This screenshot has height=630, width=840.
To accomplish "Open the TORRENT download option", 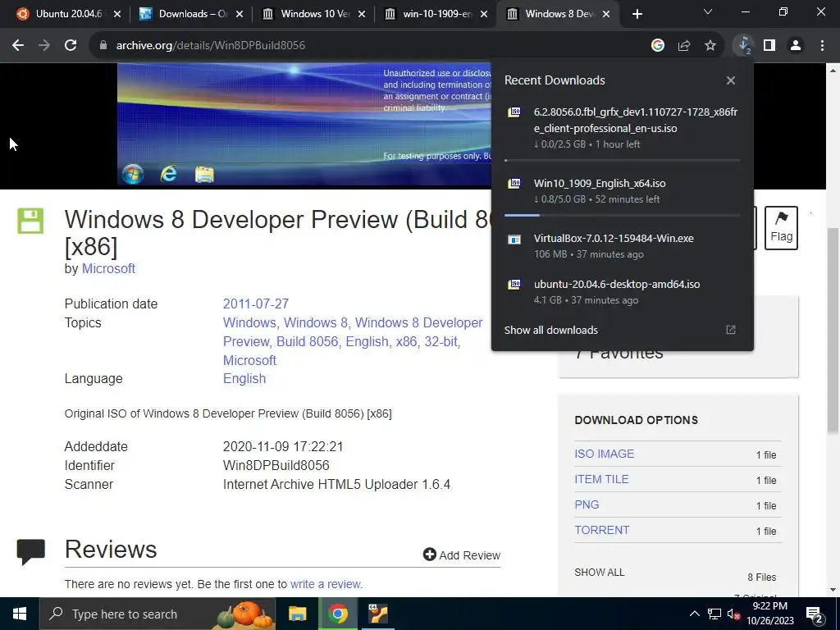I will (x=602, y=530).
